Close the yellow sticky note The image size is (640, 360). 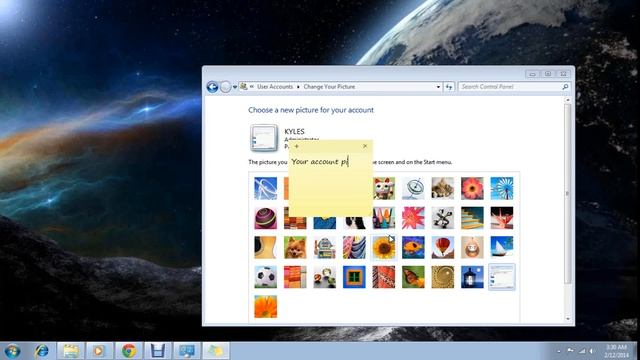(x=365, y=146)
